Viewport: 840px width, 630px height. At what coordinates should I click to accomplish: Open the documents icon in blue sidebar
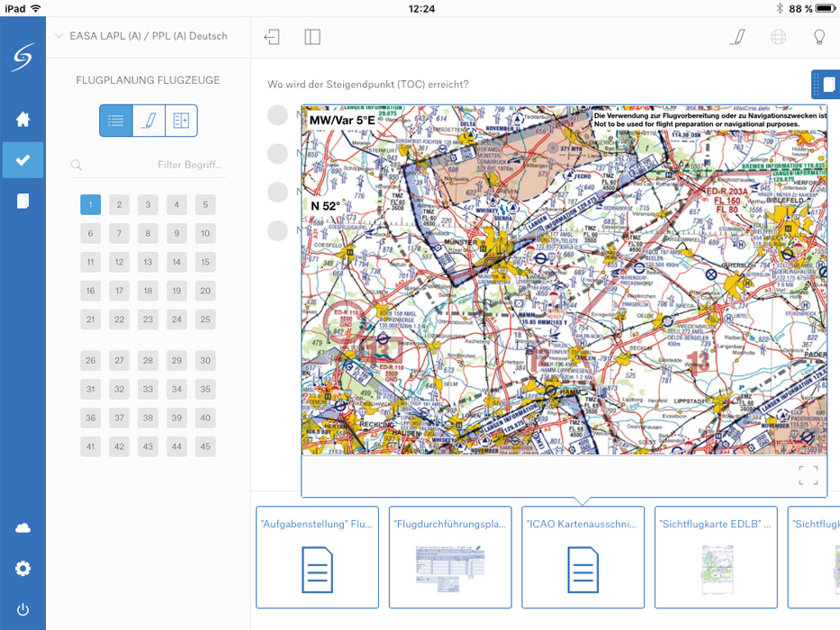tap(23, 201)
